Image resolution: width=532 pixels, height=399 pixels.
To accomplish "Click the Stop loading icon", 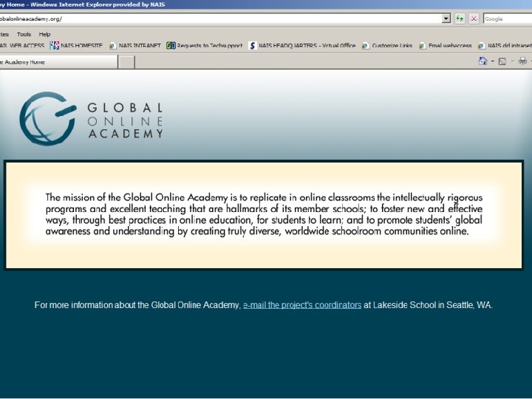I will pyautogui.click(x=474, y=18).
